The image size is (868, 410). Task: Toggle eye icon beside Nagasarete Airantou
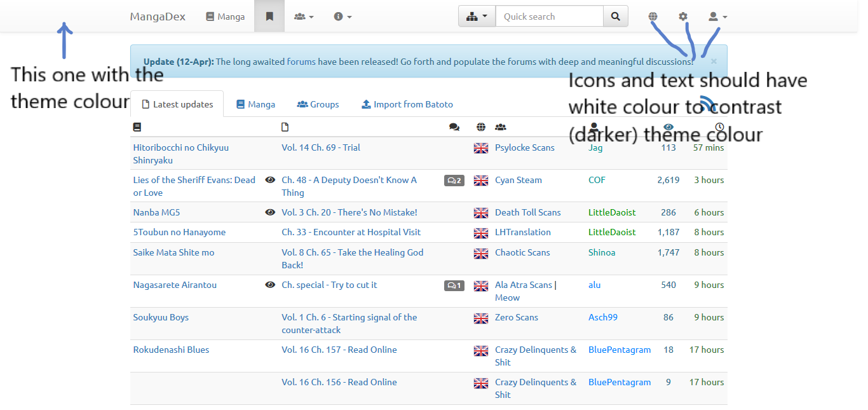[x=270, y=285]
